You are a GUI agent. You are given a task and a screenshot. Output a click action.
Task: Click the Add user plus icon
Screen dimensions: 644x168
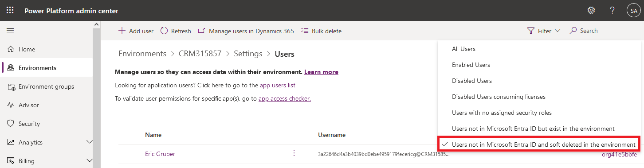click(122, 31)
